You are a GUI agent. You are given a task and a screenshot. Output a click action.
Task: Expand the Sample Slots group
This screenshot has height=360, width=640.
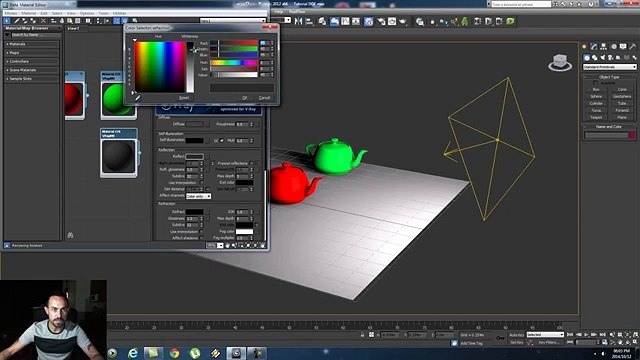pyautogui.click(x=32, y=78)
